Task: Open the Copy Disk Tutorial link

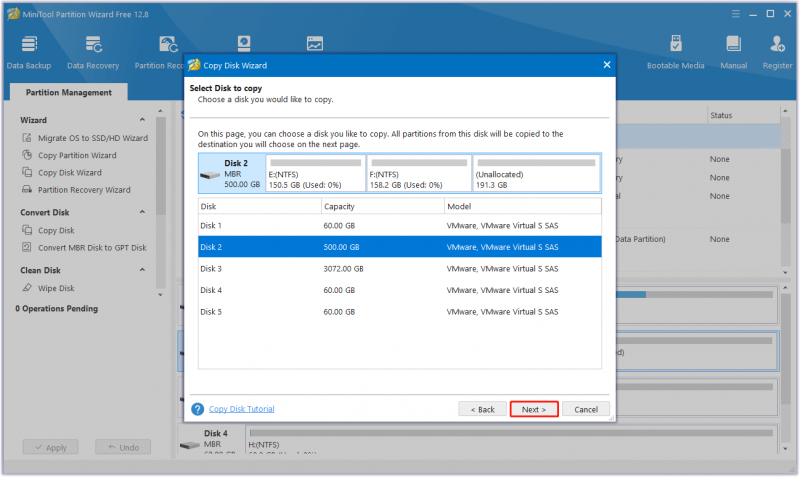Action: pyautogui.click(x=241, y=409)
